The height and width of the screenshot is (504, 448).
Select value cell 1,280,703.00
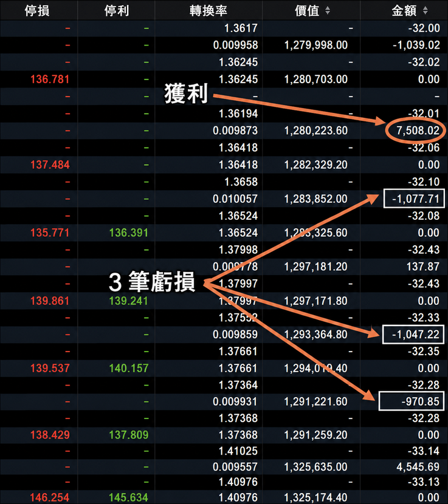316,79
